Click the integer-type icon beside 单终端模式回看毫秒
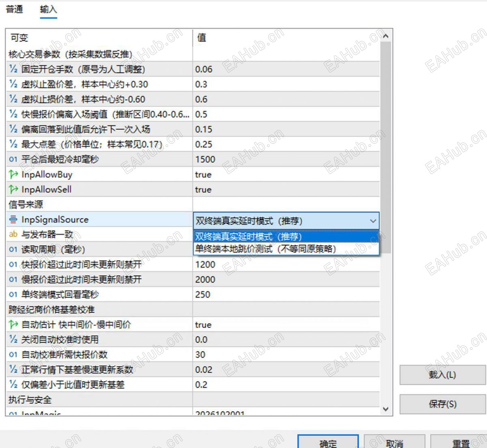The image size is (487, 448). (x=13, y=295)
